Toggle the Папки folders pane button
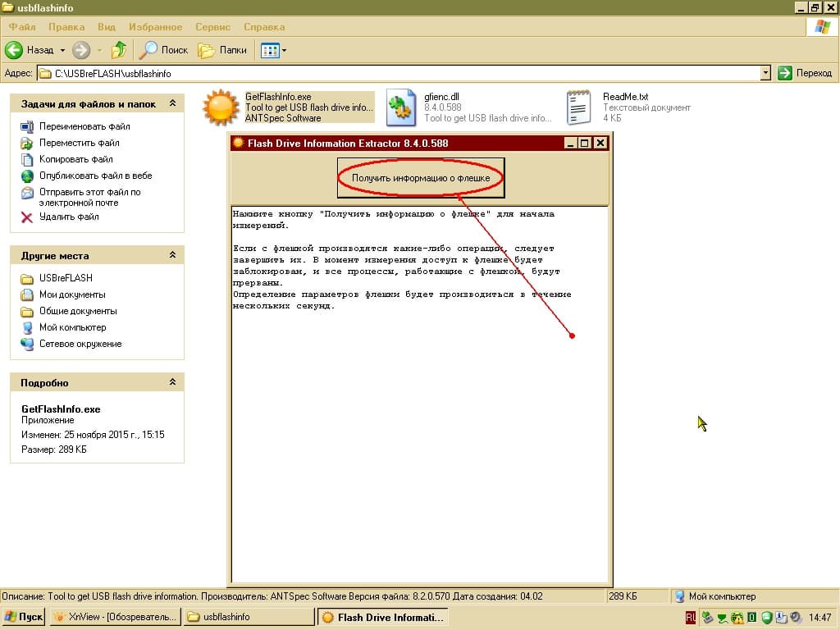 click(222, 50)
